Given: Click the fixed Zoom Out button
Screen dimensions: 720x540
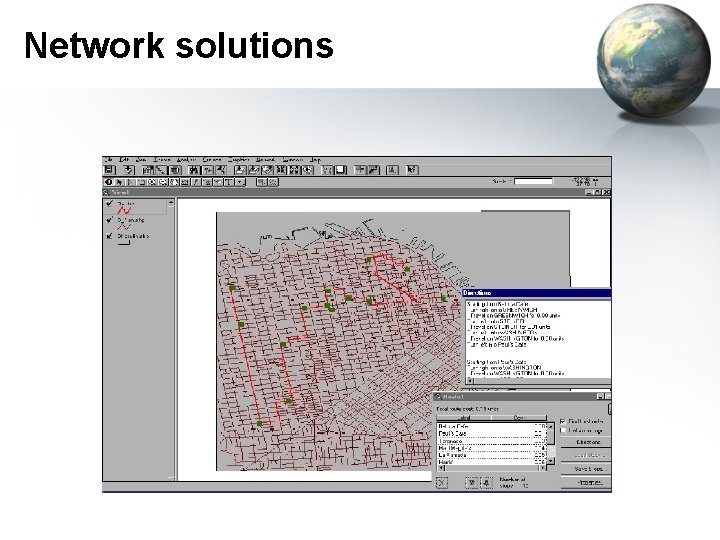Looking at the screenshot, I should pyautogui.click(x=293, y=170).
